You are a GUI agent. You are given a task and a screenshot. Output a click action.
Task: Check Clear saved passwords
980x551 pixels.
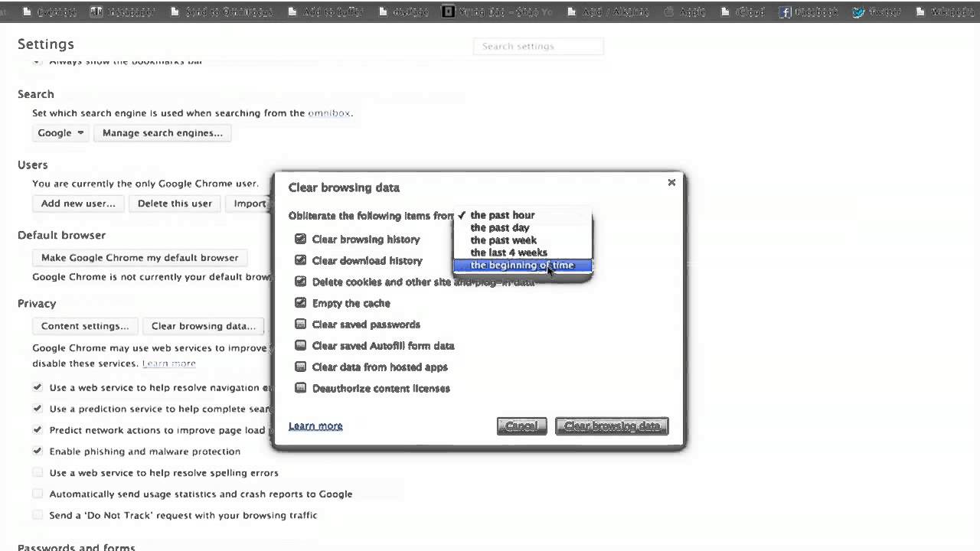coord(301,324)
